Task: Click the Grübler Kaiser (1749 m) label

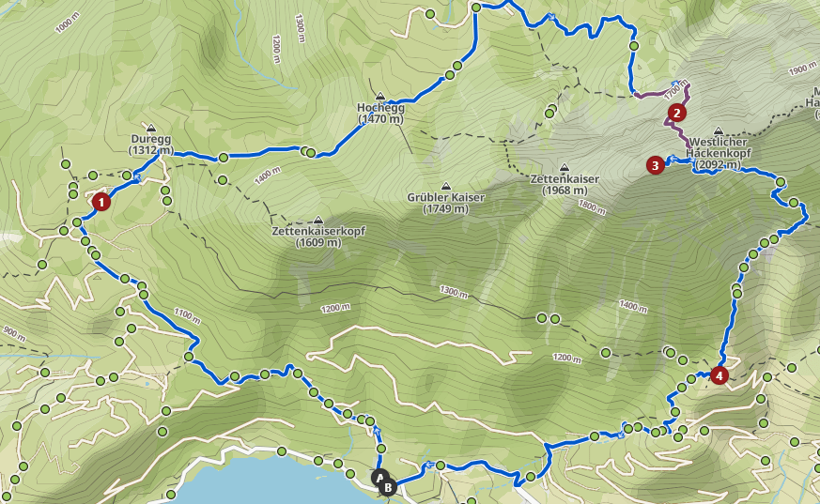Action: click(446, 203)
